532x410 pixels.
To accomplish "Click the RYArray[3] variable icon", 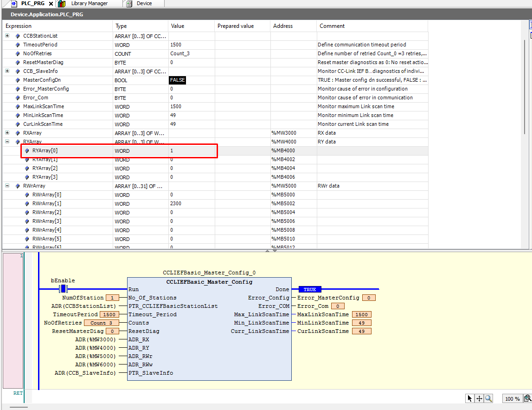I will click(27, 177).
